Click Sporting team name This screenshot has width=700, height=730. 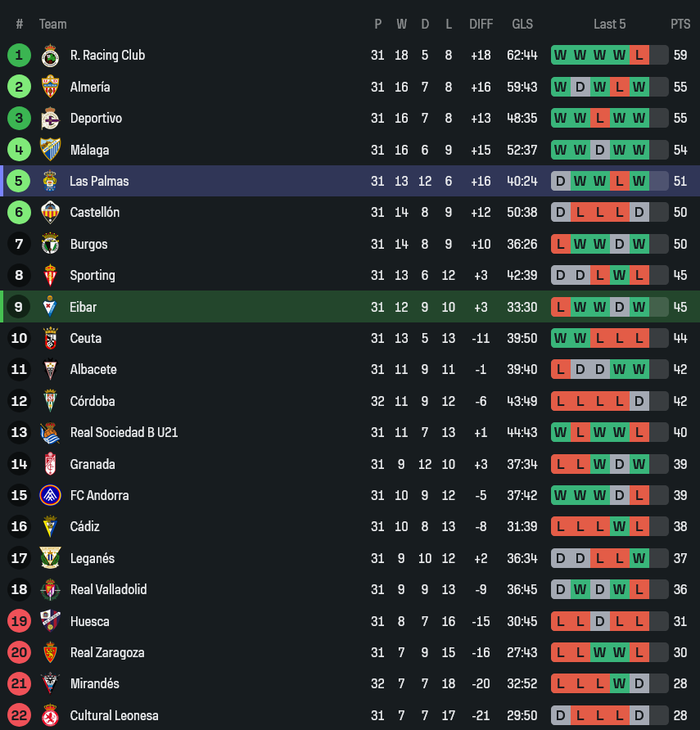pyautogui.click(x=93, y=275)
